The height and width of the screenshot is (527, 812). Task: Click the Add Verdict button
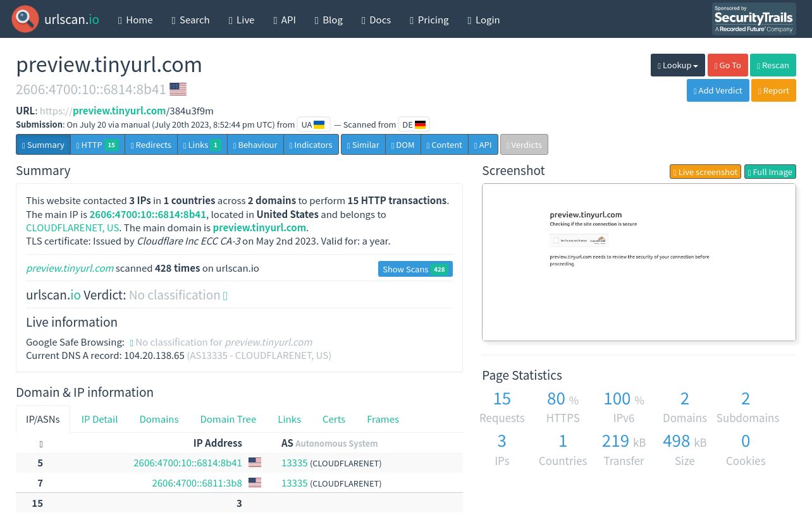[718, 90]
